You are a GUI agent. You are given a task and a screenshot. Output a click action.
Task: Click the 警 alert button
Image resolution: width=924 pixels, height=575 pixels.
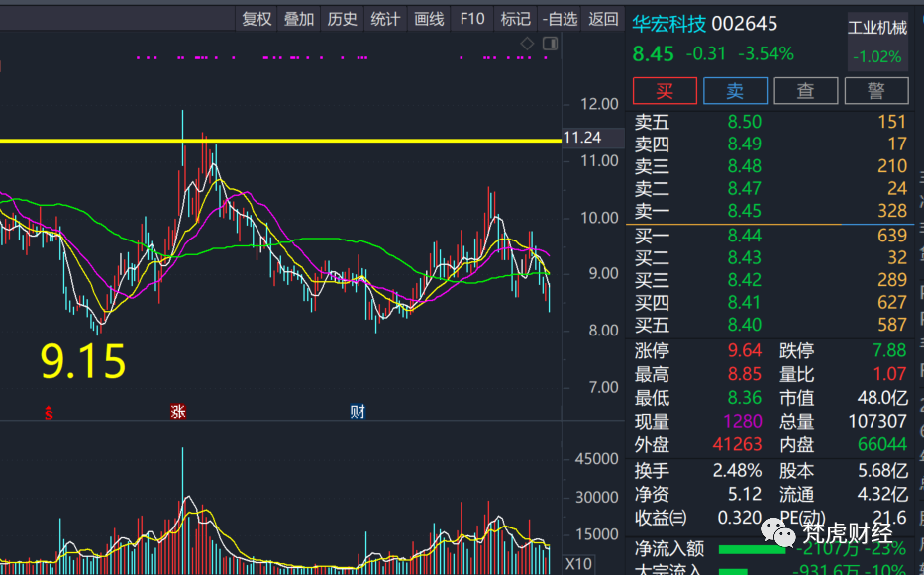876,91
